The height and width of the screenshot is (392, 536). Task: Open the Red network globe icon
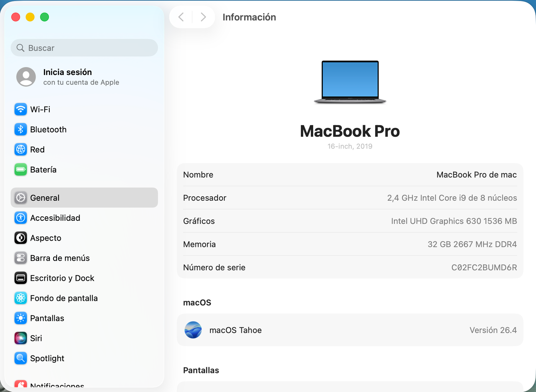click(20, 149)
